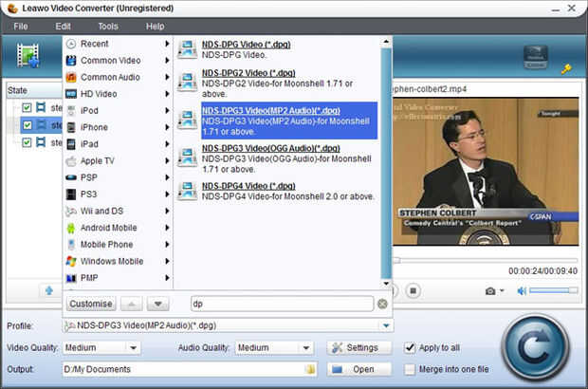588x389 pixels.
Task: Click the PS3 category icon
Action: pos(71,194)
